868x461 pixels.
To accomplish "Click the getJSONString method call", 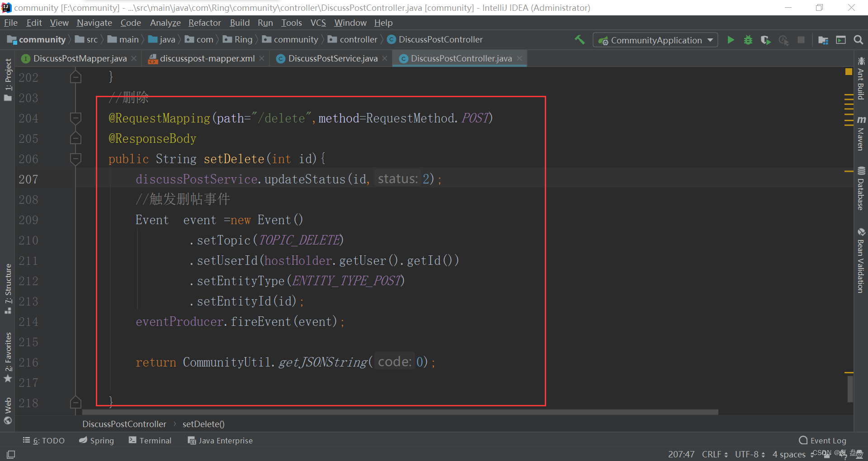I will click(323, 362).
